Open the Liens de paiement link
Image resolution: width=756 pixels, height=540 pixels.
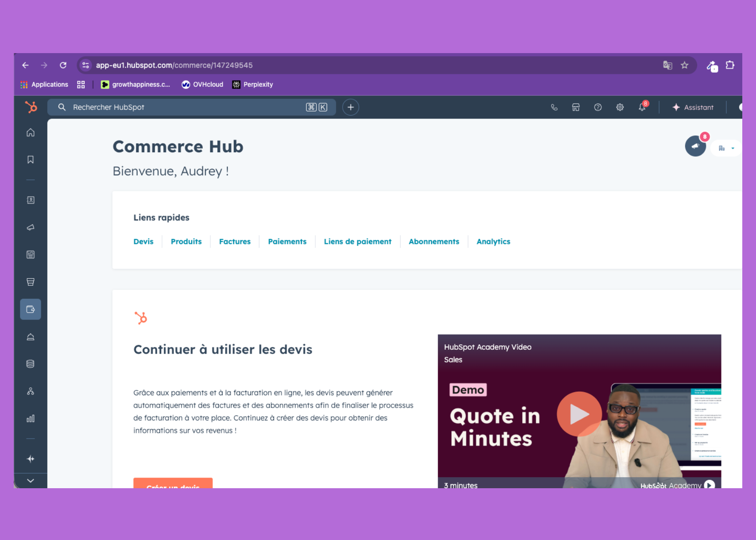pyautogui.click(x=358, y=241)
